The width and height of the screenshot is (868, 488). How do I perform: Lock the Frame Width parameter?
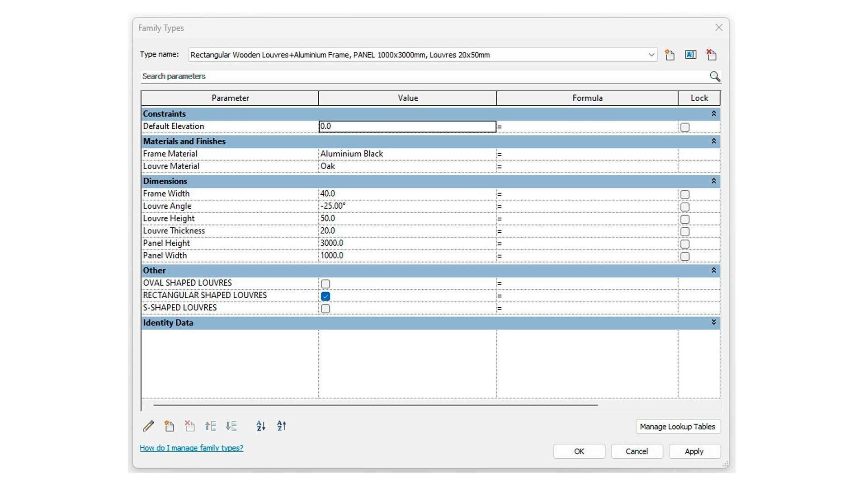pos(685,195)
